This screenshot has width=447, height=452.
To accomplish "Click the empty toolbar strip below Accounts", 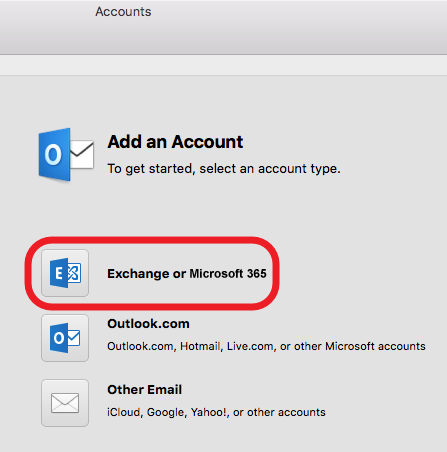I will click(223, 65).
